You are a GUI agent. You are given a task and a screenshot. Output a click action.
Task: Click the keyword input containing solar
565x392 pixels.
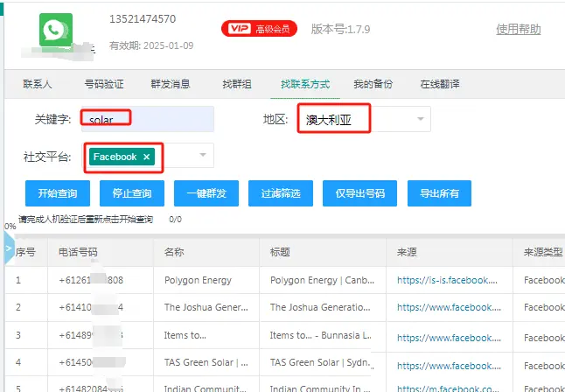(x=147, y=118)
